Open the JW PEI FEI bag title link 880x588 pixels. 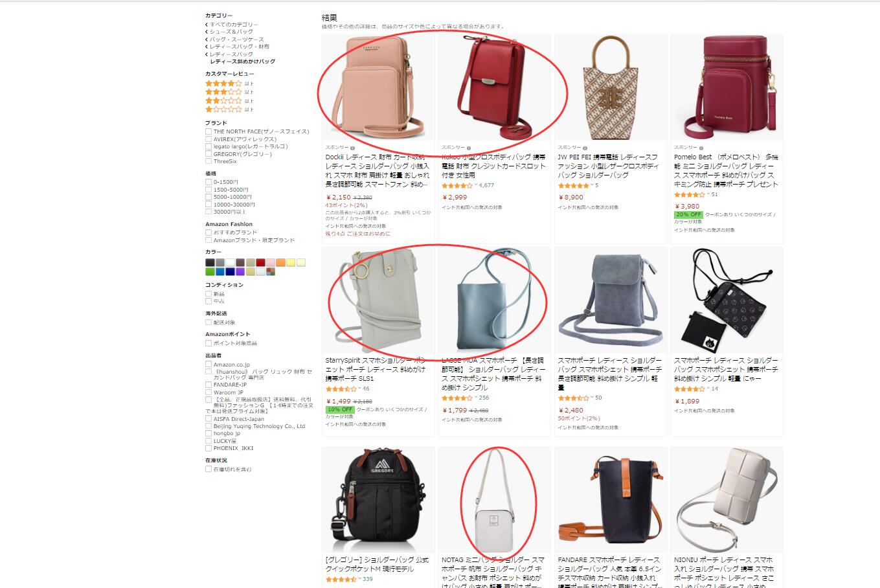pos(608,166)
